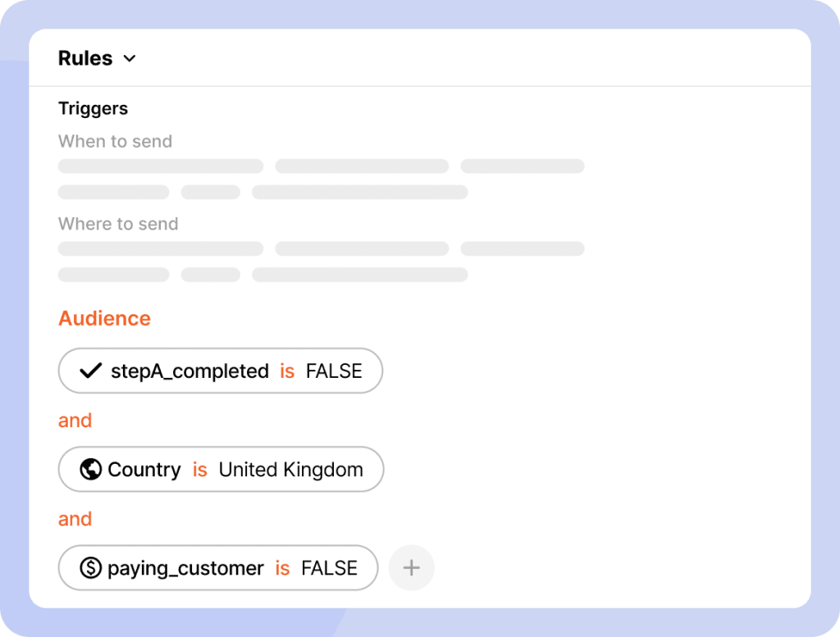Open the paying_customer is FALSE rule pill
Screen dimensions: 840x637
click(218, 568)
